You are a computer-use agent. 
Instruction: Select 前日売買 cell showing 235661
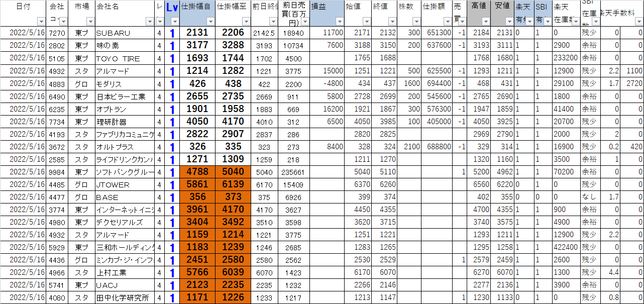click(294, 172)
